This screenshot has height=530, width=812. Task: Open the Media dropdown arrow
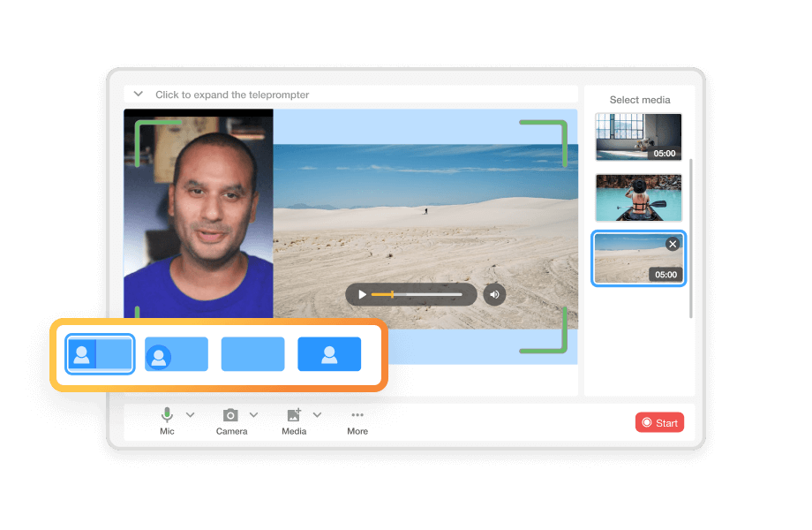pyautogui.click(x=318, y=414)
